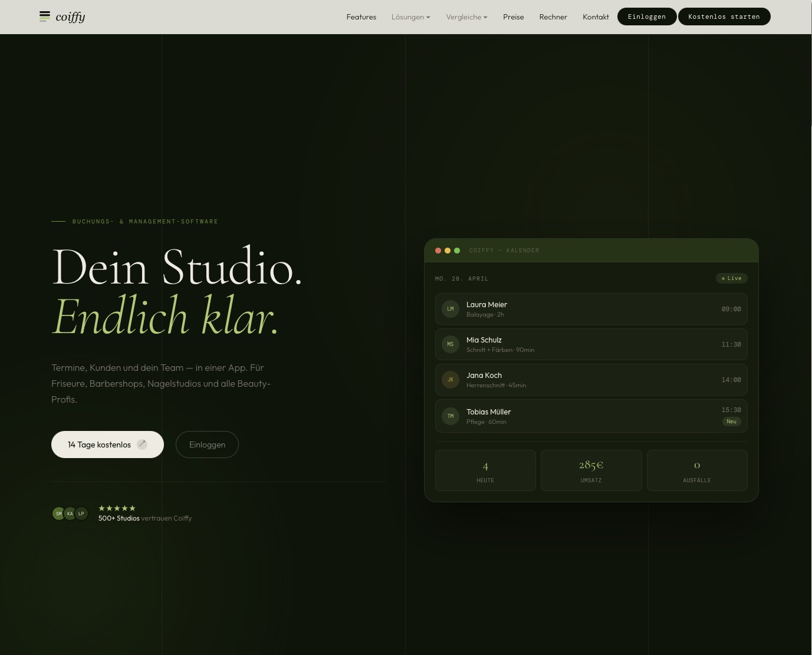812x655 pixels.
Task: Click the Live status badge
Action: (x=732, y=278)
